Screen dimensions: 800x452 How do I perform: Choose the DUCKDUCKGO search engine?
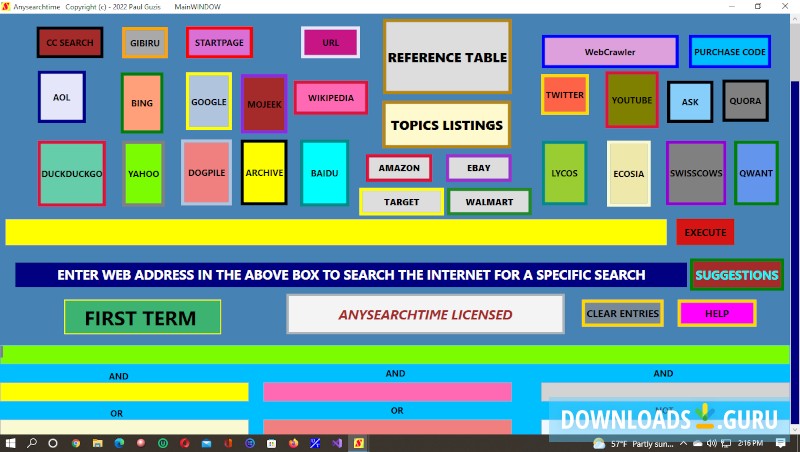click(72, 173)
